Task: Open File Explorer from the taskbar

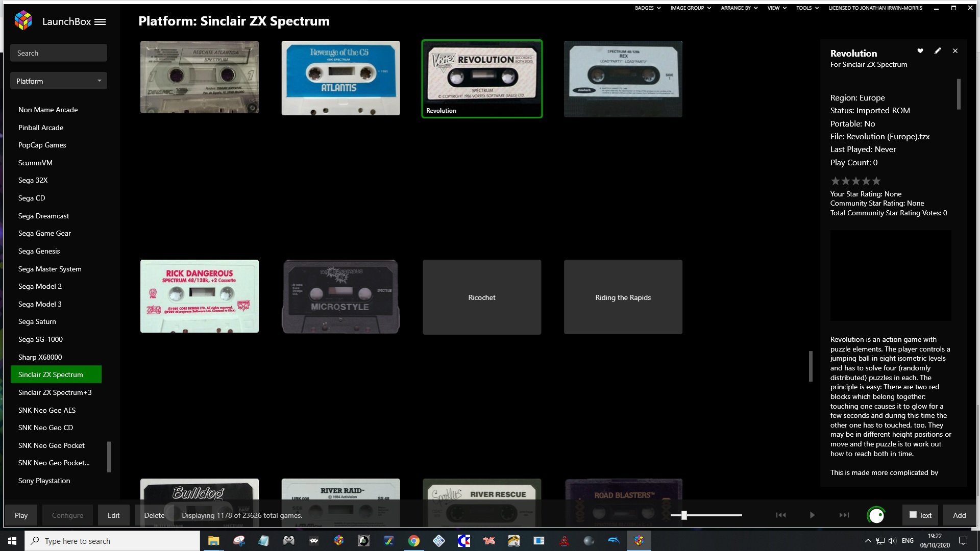Action: tap(213, 541)
